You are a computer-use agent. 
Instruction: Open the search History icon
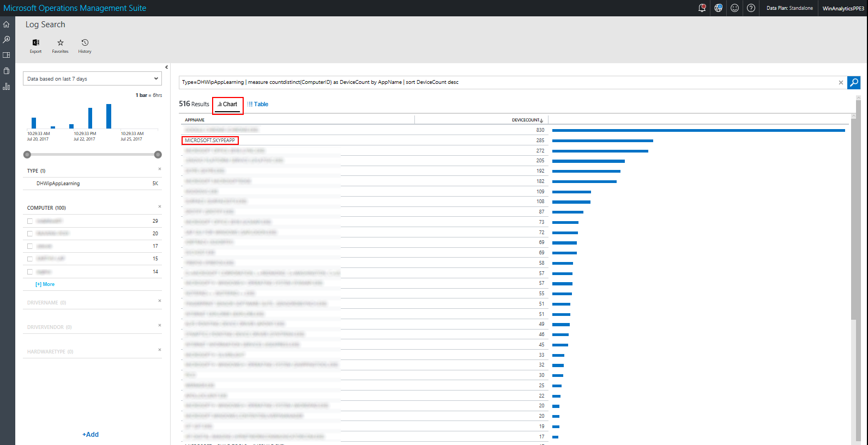tap(85, 43)
